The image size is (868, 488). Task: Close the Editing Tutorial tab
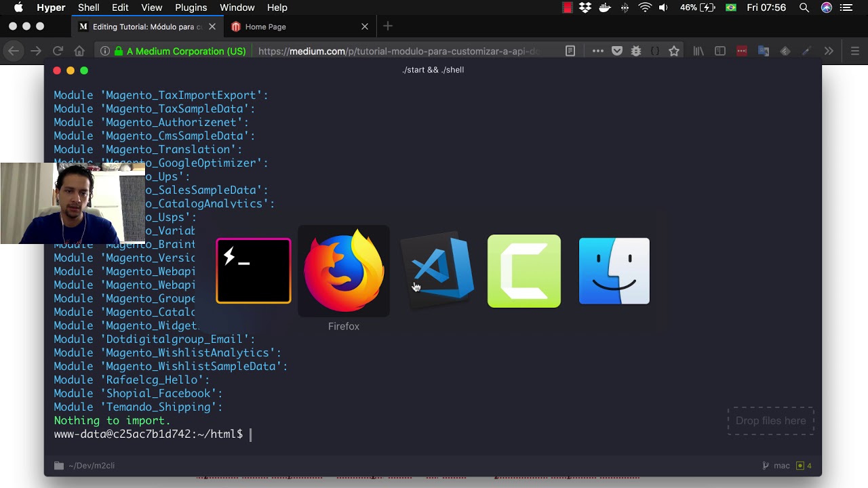[212, 26]
